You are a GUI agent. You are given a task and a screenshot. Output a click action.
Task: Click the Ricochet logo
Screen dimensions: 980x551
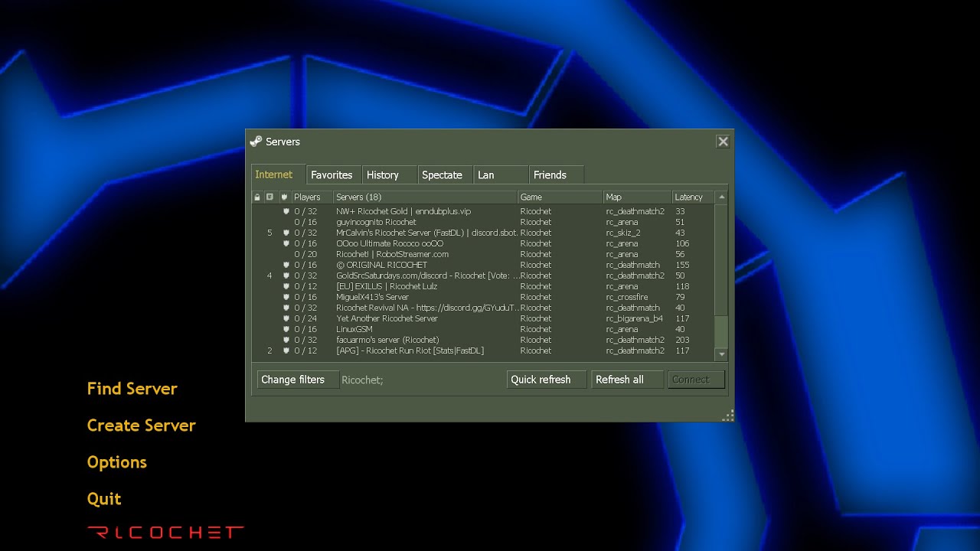[x=165, y=532]
